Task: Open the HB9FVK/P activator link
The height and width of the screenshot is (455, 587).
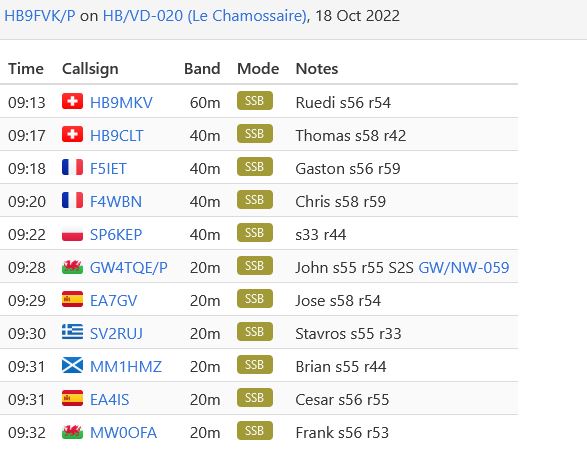Action: [40, 16]
